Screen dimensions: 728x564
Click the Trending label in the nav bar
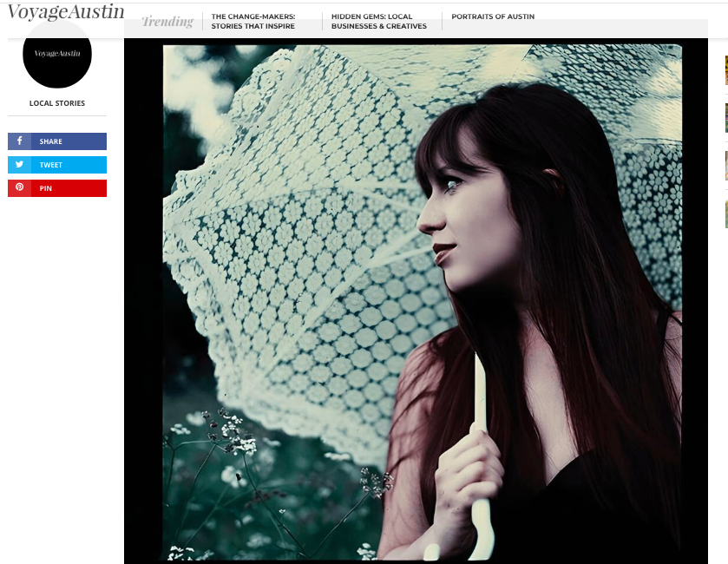click(167, 22)
